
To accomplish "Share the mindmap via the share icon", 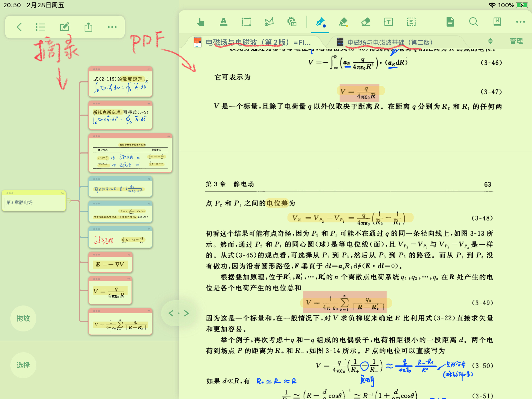I will [88, 27].
